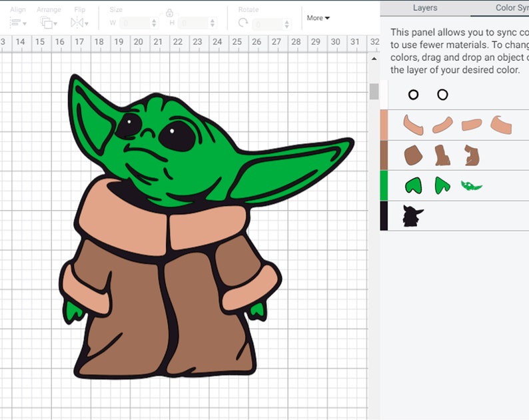529x420 pixels.
Task: Click the vertical scrollbar thumb of canvas
Action: (374, 91)
